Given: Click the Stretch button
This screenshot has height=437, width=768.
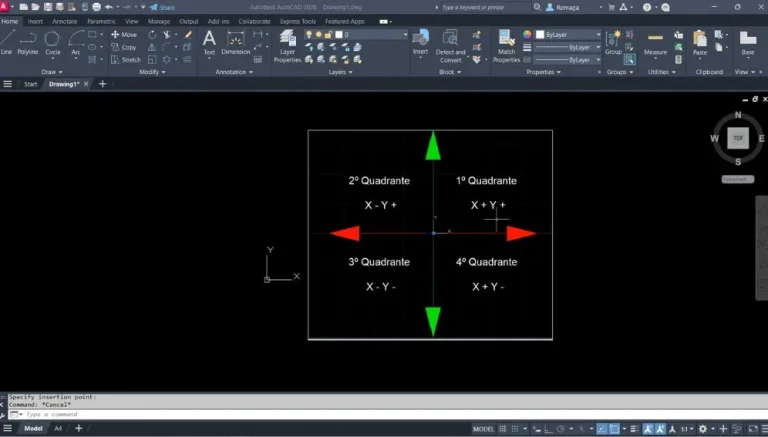Looking at the screenshot, I should point(126,59).
